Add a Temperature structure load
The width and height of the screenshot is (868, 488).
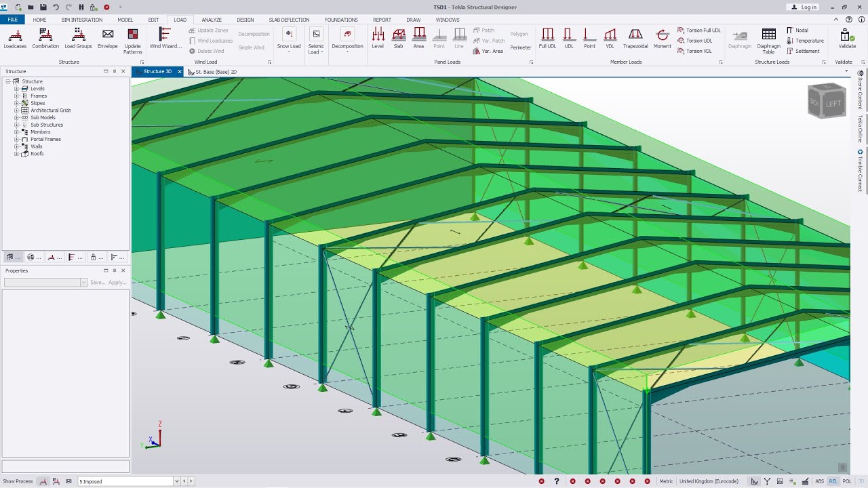[x=805, y=41]
